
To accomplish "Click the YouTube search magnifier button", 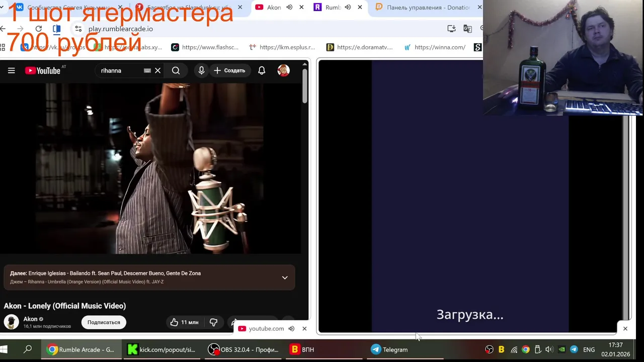I will (x=176, y=70).
